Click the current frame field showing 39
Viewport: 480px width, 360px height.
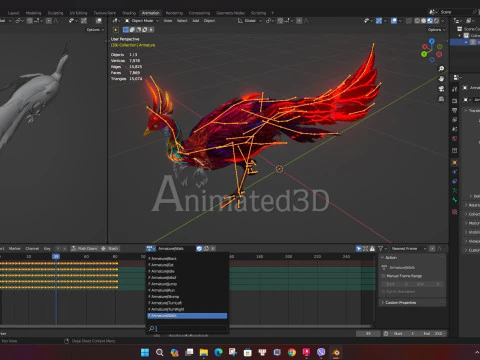(x=368, y=333)
